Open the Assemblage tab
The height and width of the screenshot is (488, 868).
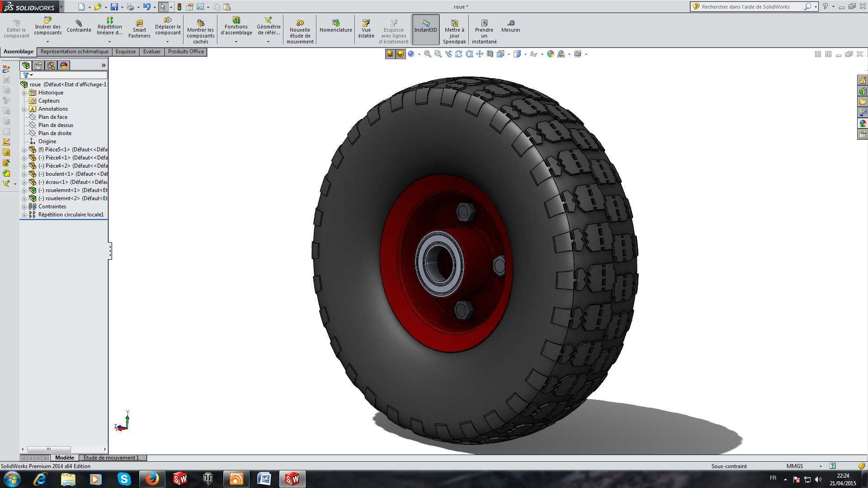pyautogui.click(x=19, y=52)
